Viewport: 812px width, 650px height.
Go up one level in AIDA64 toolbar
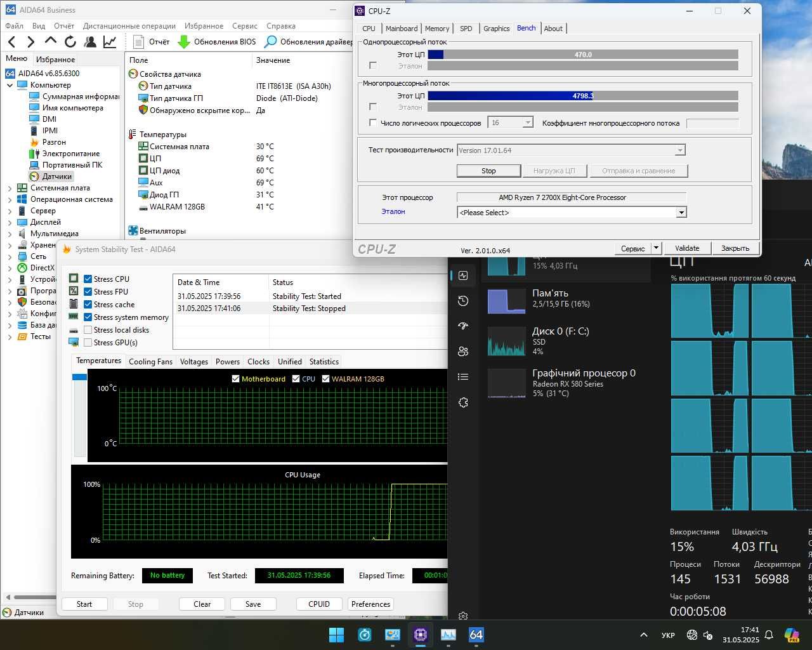point(51,41)
